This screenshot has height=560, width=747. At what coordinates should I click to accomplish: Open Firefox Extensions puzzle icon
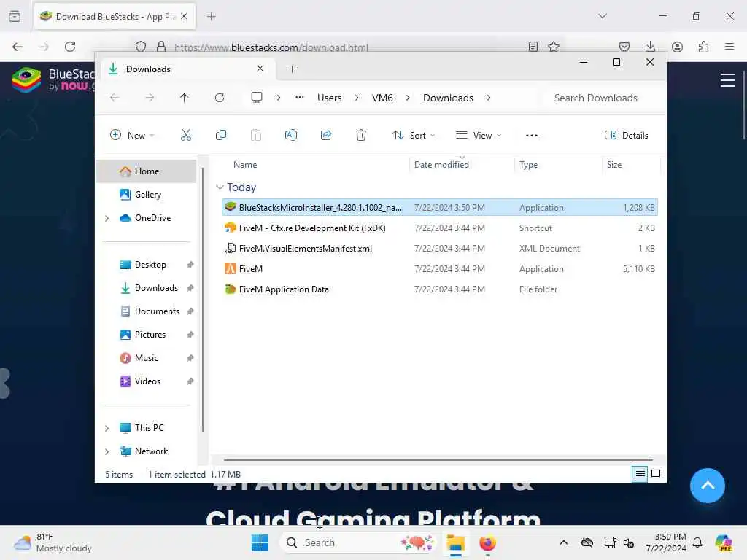pos(703,46)
